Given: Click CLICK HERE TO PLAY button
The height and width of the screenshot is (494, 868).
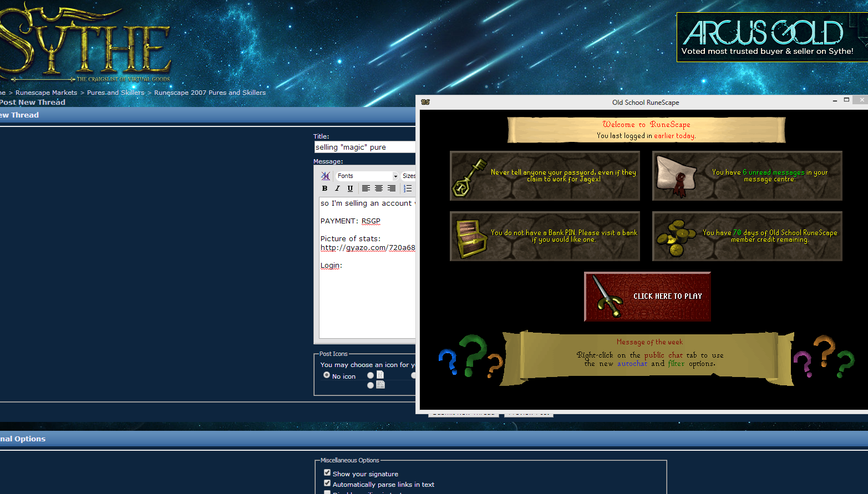Looking at the screenshot, I should (647, 297).
